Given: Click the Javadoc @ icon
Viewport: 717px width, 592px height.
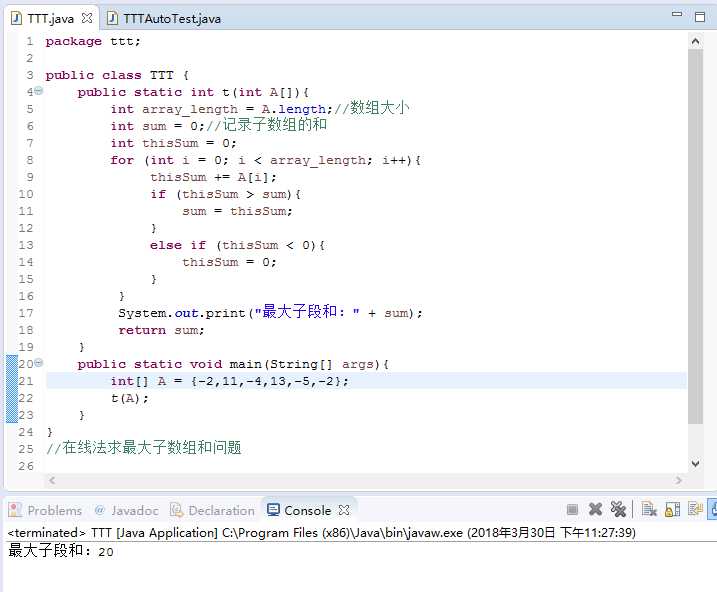Looking at the screenshot, I should [x=99, y=510].
